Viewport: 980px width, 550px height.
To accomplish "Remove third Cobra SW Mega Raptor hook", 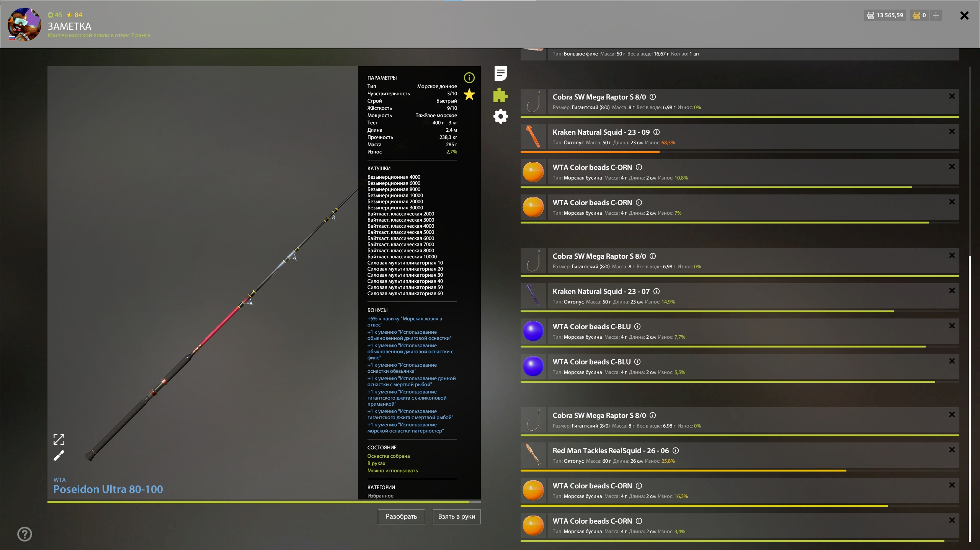I will 952,415.
